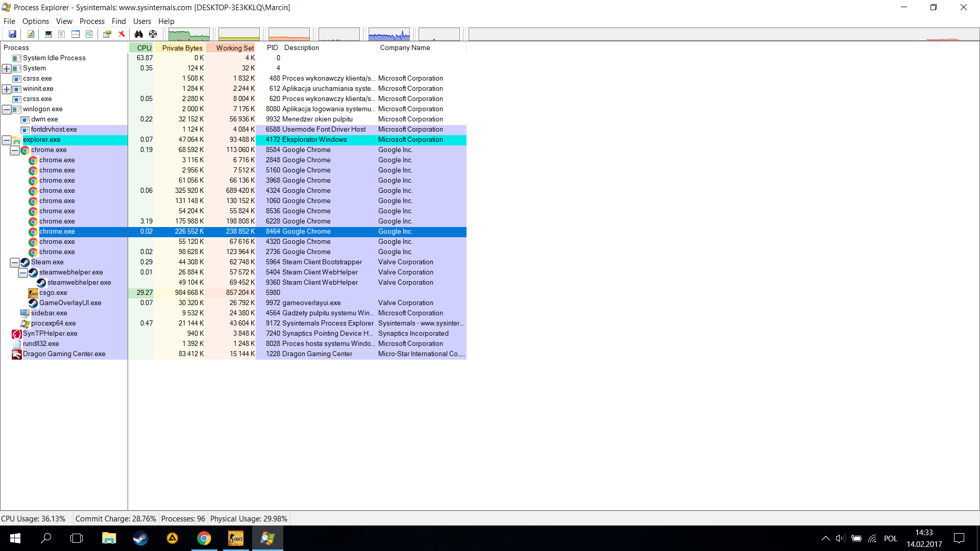980x551 pixels.
Task: Click the red X Kill Process icon
Action: 121,34
